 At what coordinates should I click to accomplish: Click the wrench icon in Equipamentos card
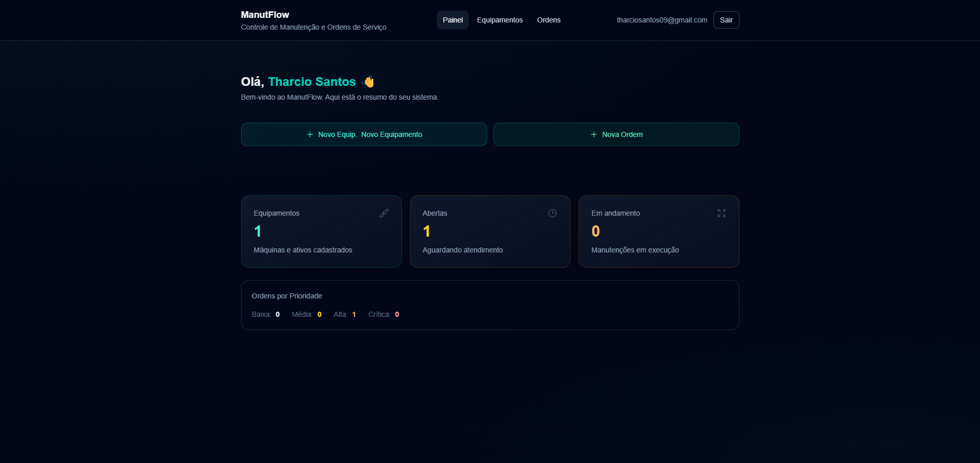click(x=384, y=213)
